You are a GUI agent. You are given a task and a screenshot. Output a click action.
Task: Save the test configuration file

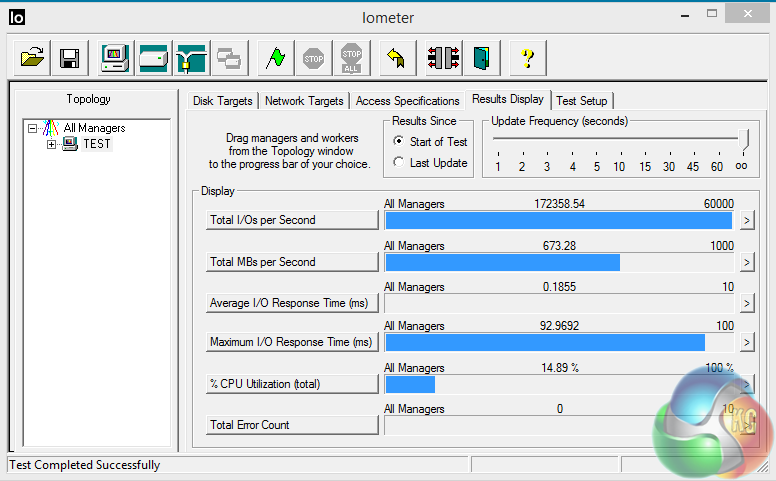click(x=70, y=58)
